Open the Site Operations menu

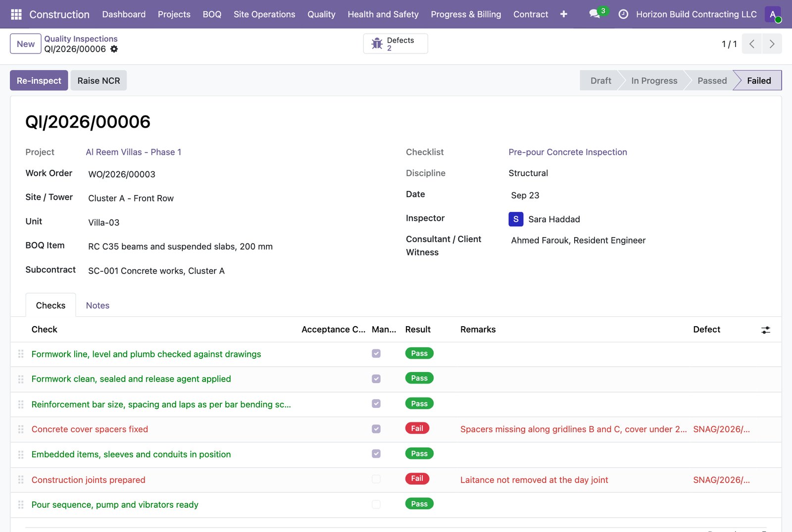(x=264, y=14)
